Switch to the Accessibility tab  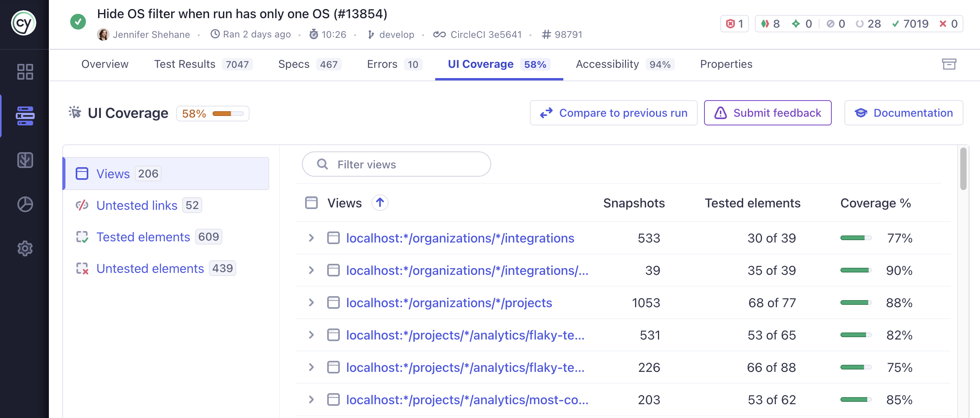(x=625, y=64)
